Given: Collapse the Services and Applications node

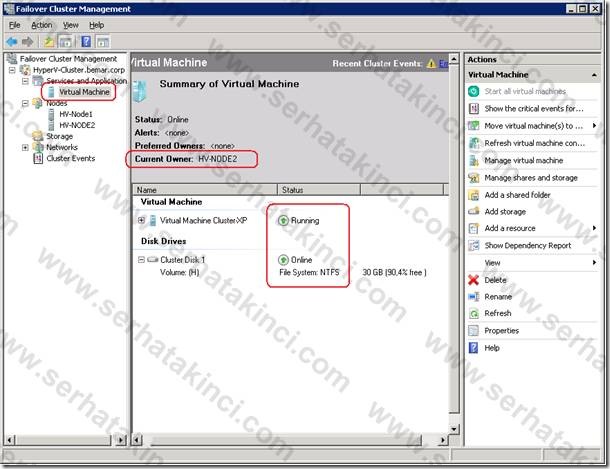Looking at the screenshot, I should (x=25, y=81).
